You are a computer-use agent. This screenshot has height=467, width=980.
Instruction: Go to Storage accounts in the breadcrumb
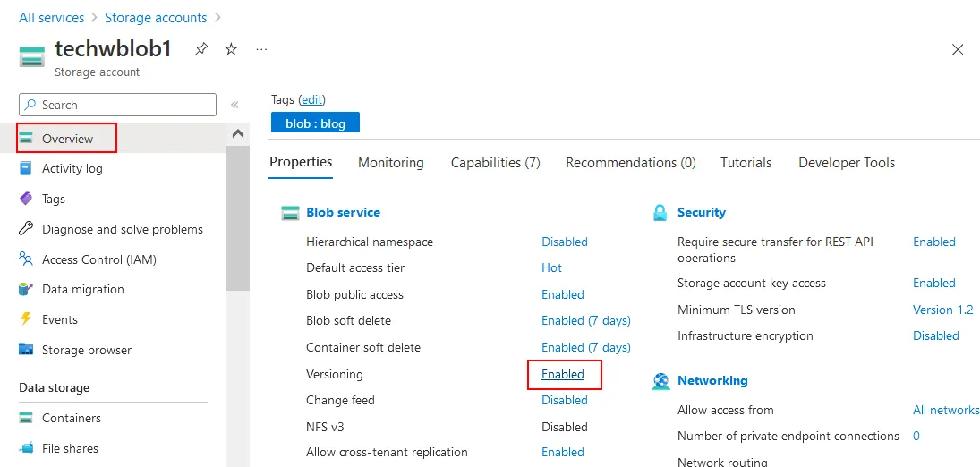(x=156, y=18)
